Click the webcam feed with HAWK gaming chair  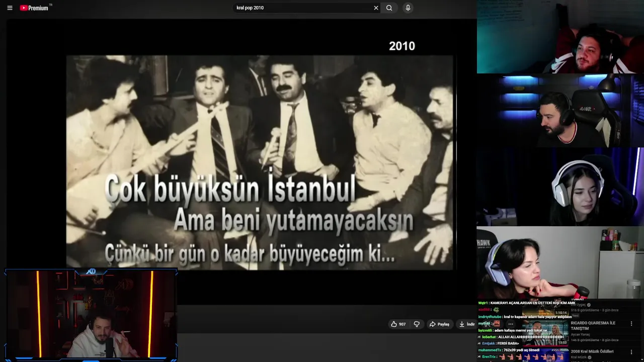(560, 262)
